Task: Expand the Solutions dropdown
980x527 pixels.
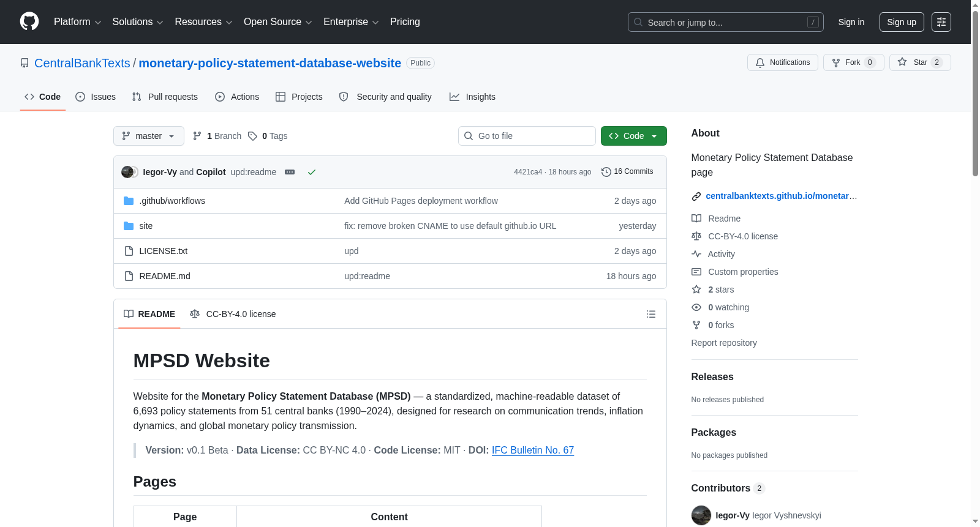Action: [x=138, y=22]
